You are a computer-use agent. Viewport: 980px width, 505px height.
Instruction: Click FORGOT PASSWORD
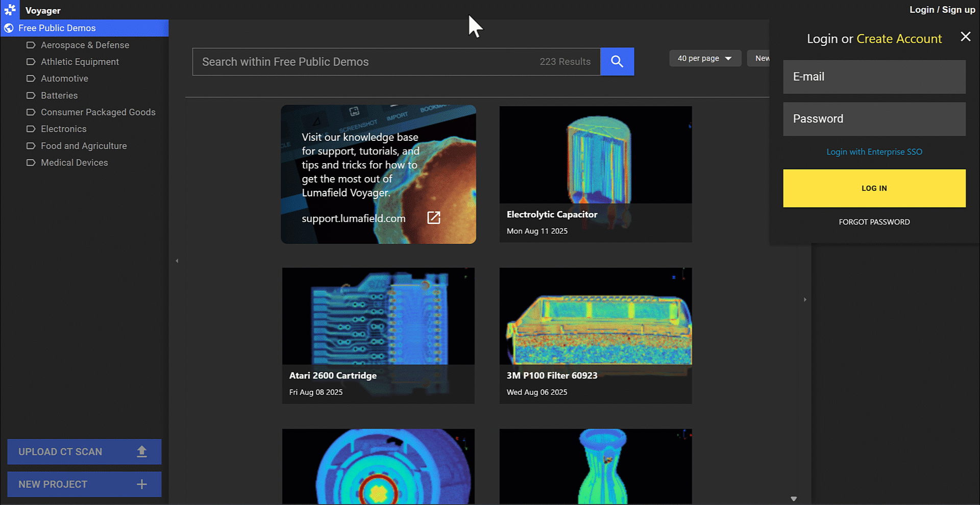click(874, 222)
